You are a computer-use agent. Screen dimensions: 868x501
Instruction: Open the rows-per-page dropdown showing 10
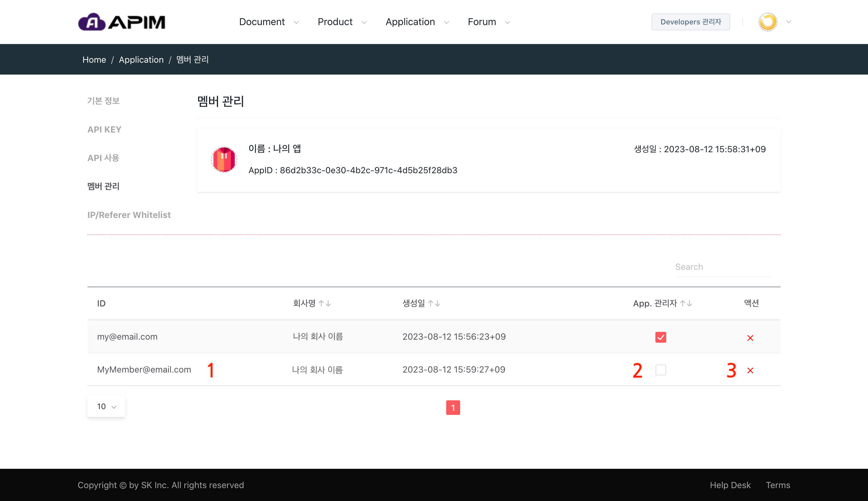106,407
